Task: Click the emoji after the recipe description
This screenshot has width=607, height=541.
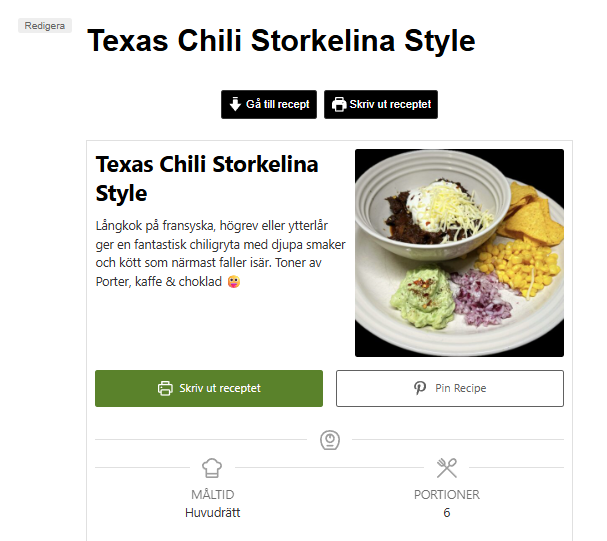Action: pyautogui.click(x=234, y=282)
